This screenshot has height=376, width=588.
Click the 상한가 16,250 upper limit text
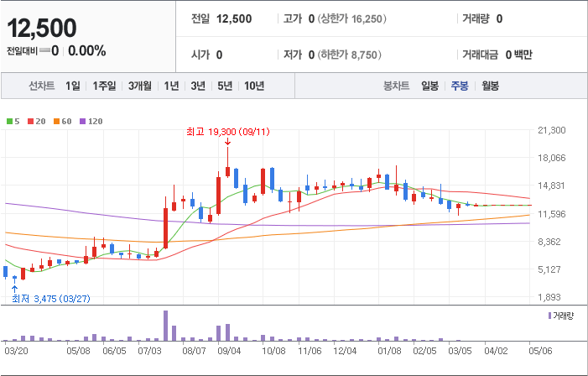[x=351, y=18]
